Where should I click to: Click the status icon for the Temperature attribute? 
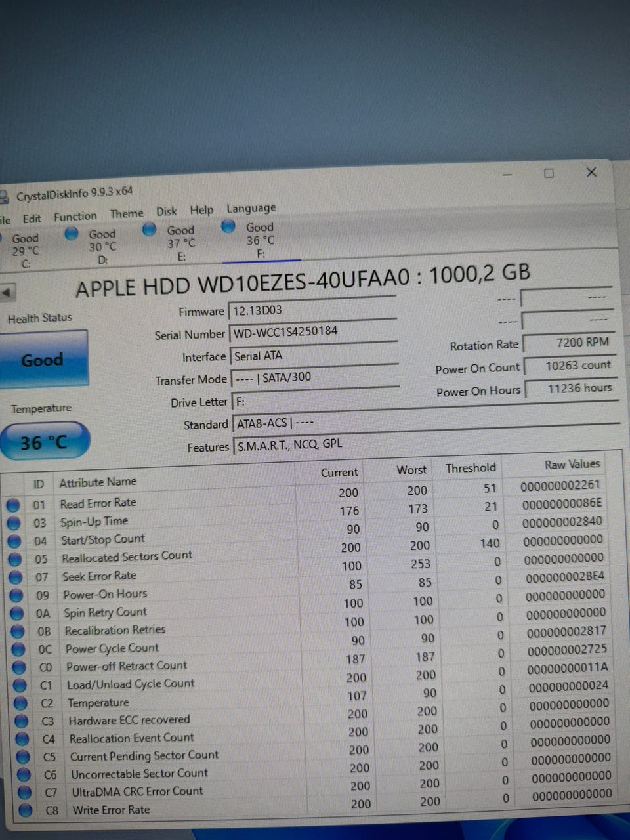(x=20, y=703)
